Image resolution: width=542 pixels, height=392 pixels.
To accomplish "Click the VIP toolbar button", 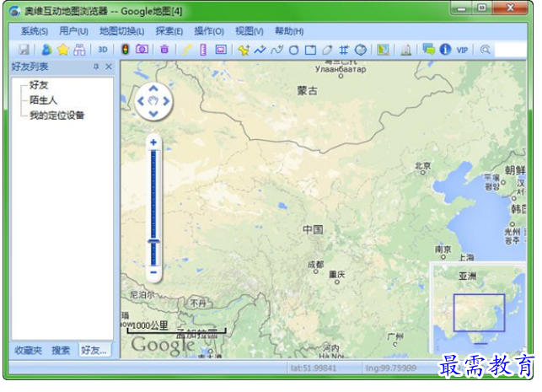I will pos(462,50).
